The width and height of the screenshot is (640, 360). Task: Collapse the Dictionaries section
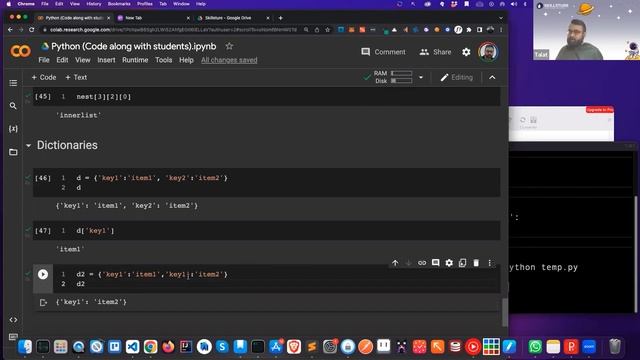28,145
